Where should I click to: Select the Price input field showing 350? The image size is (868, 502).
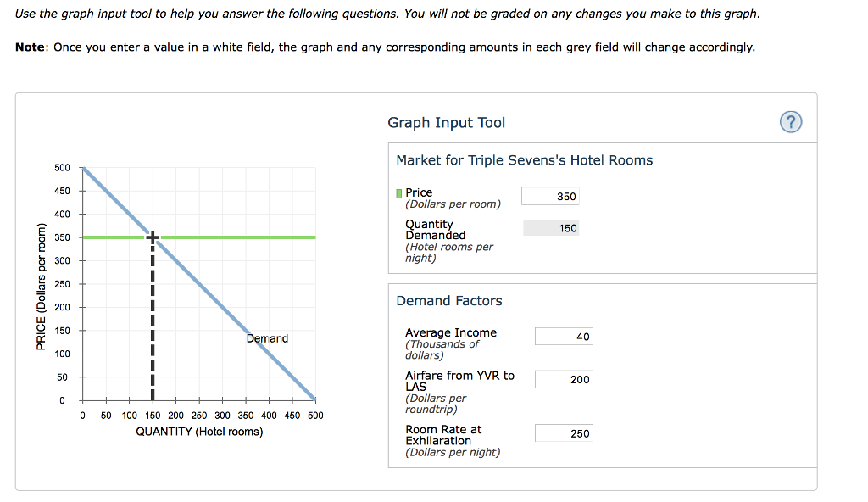tap(551, 197)
